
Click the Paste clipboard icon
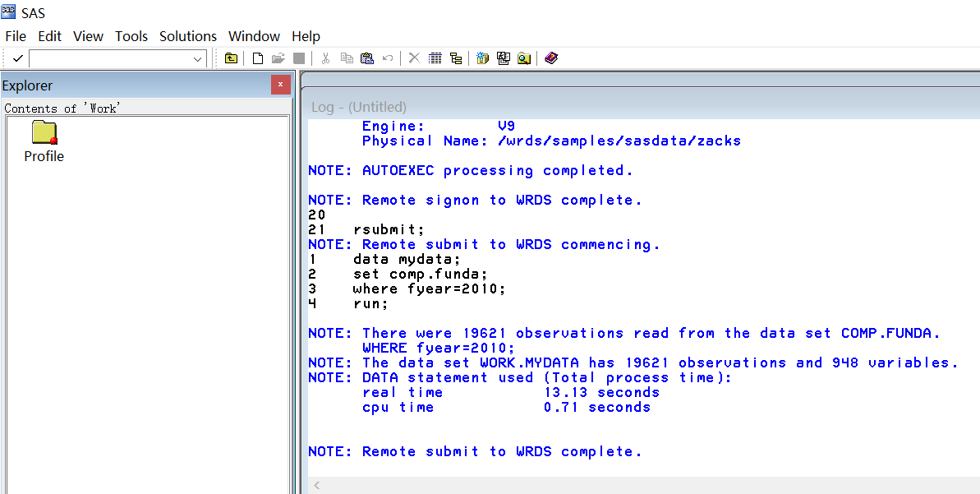tap(367, 58)
